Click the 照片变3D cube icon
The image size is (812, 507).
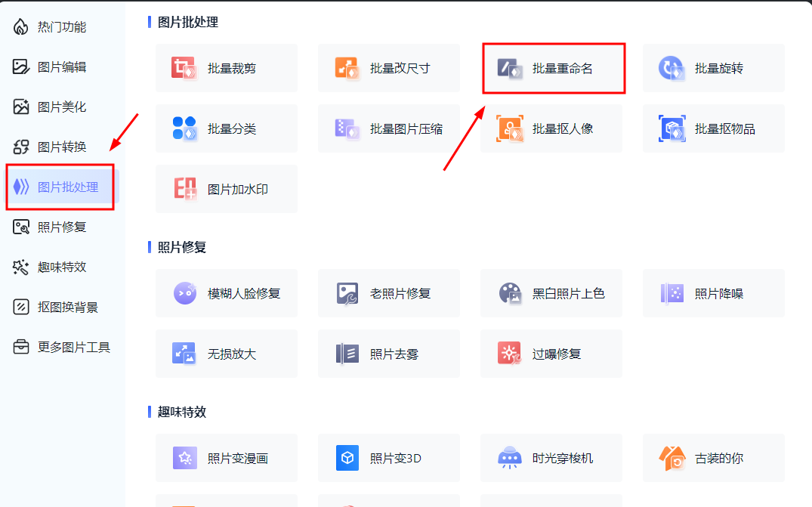pos(347,458)
